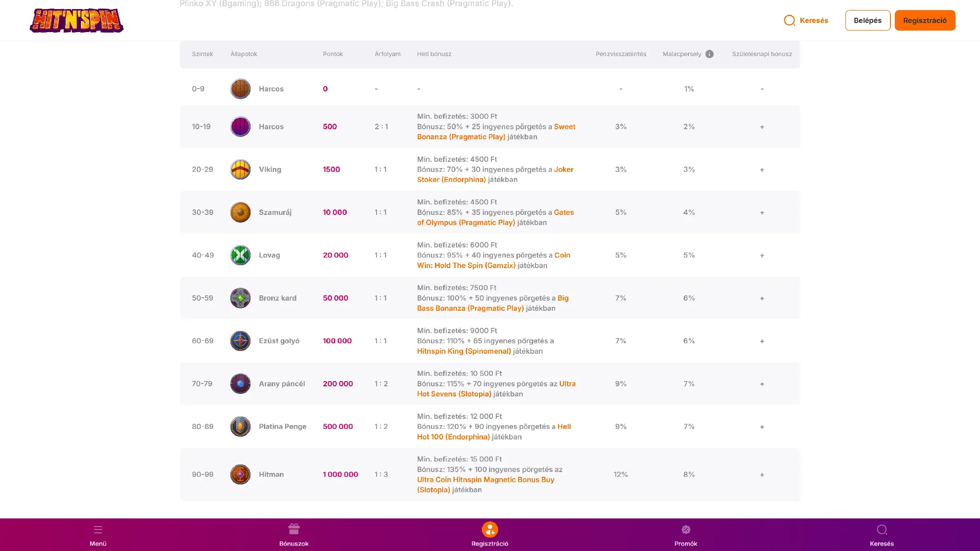Click the Hit'N'Spin logo
Screen dimensions: 980x551
[77, 20]
